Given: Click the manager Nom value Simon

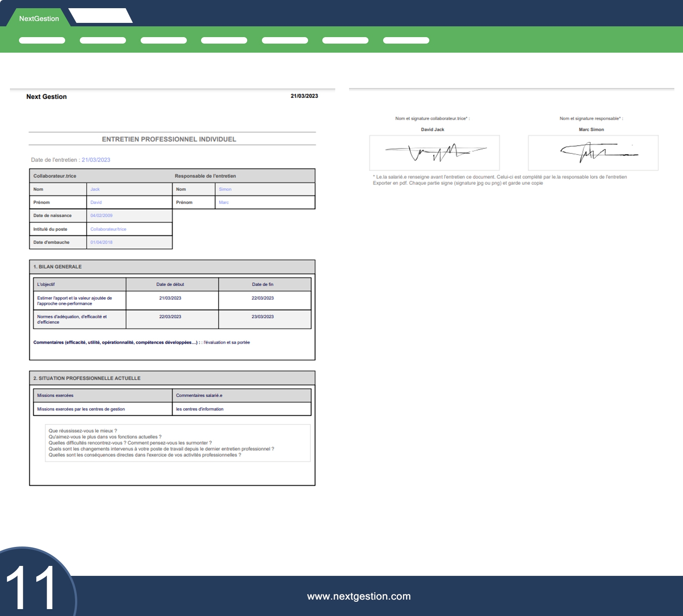Looking at the screenshot, I should point(225,189).
